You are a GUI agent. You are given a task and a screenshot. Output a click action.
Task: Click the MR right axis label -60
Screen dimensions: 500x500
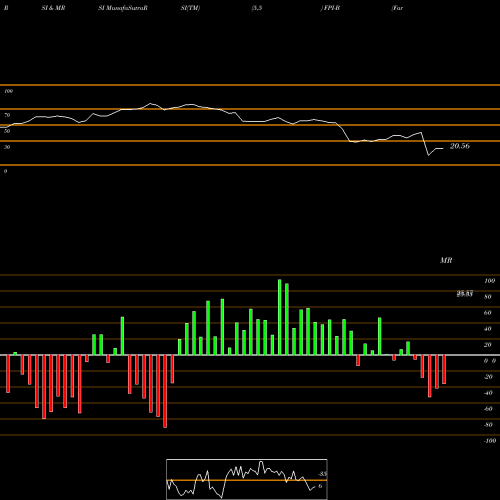(x=488, y=409)
